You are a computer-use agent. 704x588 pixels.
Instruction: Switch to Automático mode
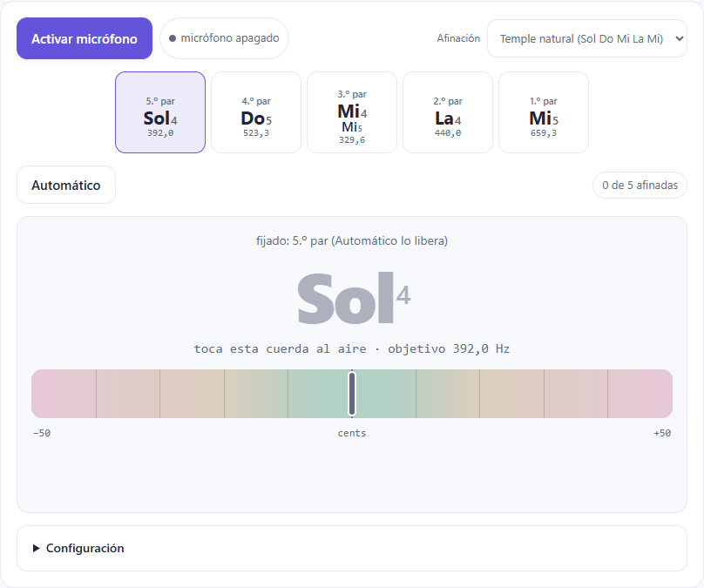tap(66, 185)
